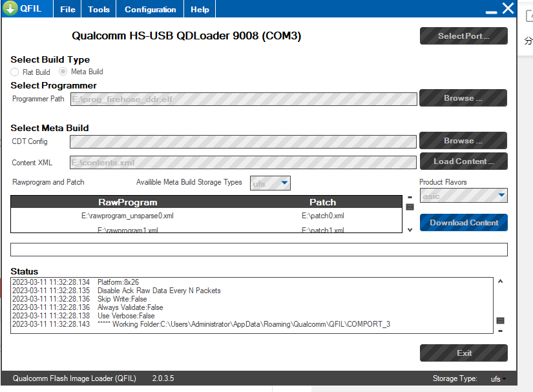Viewport: 533px width, 392px height.
Task: Minimize the QFIL window
Action: [491, 12]
